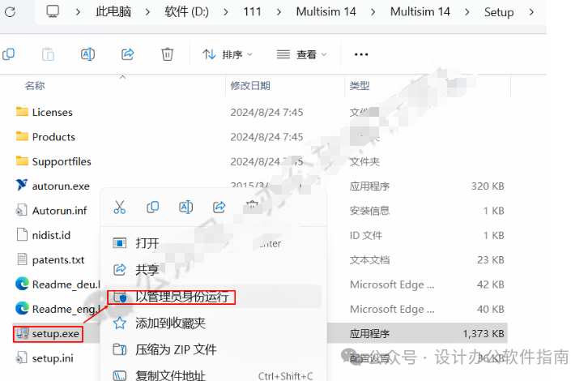Expand chevron after 软件 (D:) breadcrumb

[225, 12]
